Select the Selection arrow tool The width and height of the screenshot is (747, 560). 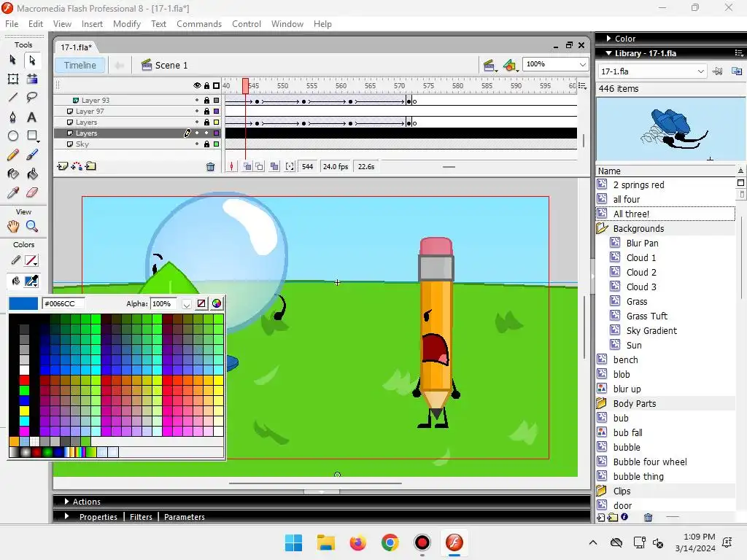click(x=13, y=60)
